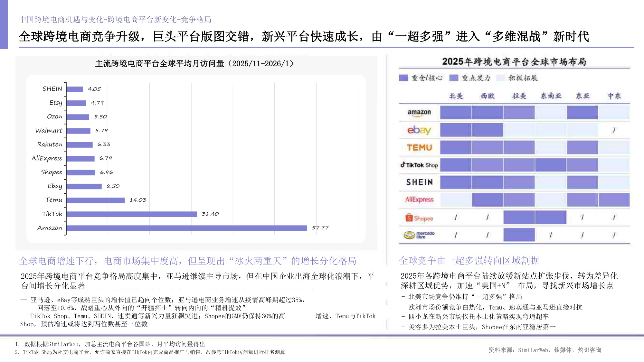Click the 重点发力 legend color swatch
The image size is (644, 362).
coord(453,78)
